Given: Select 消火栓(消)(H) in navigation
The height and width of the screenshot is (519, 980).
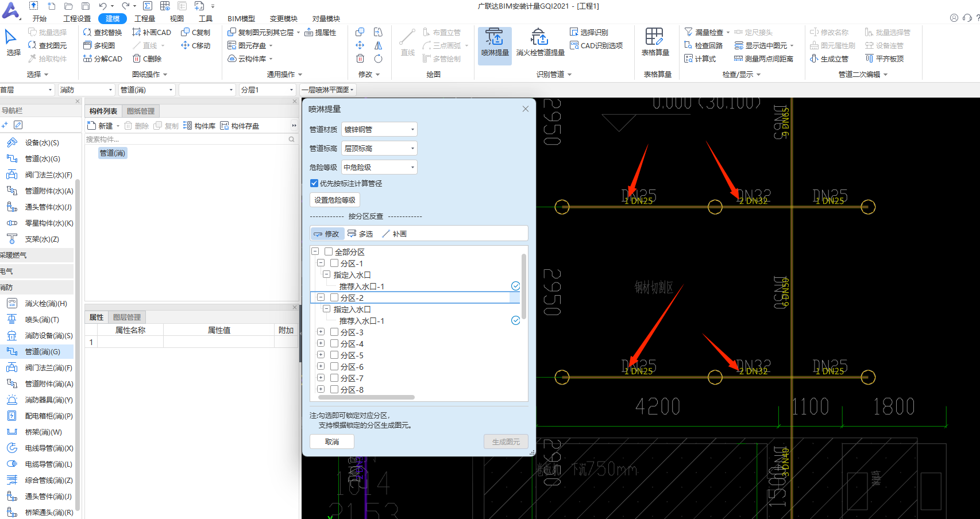Looking at the screenshot, I should [x=38, y=303].
